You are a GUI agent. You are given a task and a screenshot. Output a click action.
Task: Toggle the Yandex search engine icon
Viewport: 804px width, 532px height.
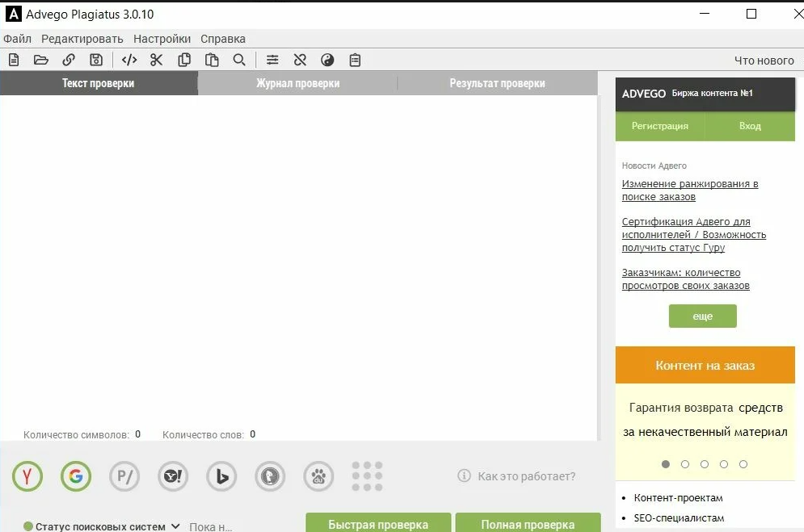tap(27, 476)
